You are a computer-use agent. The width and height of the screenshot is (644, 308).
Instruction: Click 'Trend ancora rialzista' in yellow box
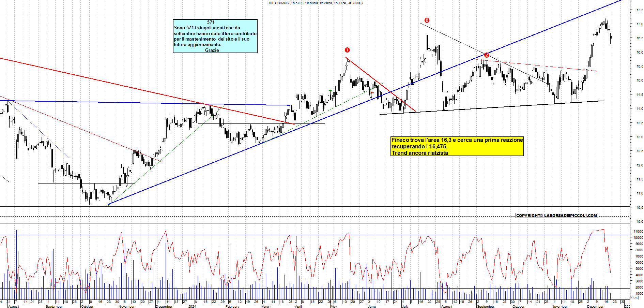(420, 153)
